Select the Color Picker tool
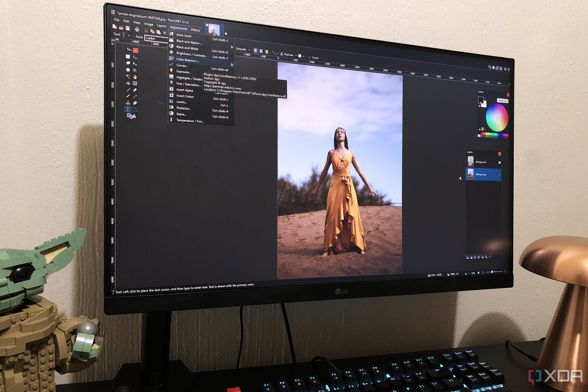588x392 pixels. pyautogui.click(x=135, y=96)
